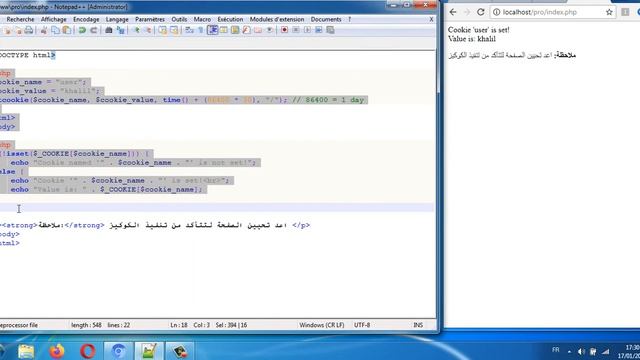
Task: Click the Cut scissors toolbar icon
Action: [44, 30]
